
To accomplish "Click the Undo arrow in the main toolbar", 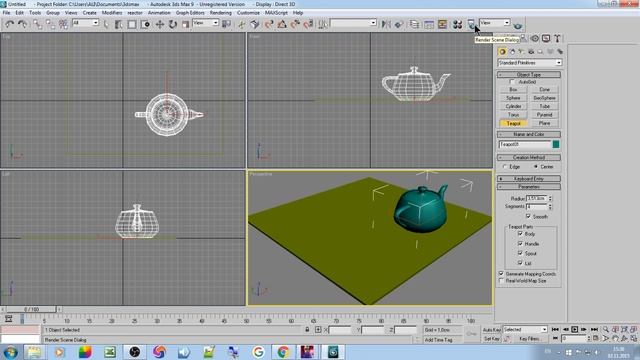I will coord(9,24).
